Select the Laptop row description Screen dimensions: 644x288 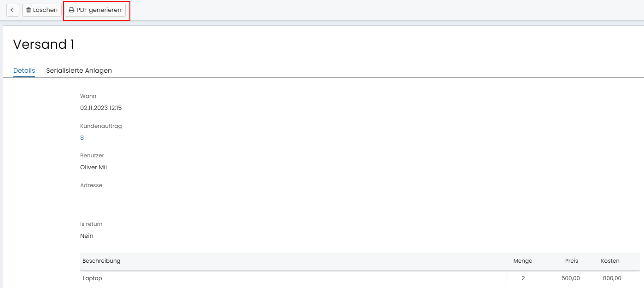point(93,278)
